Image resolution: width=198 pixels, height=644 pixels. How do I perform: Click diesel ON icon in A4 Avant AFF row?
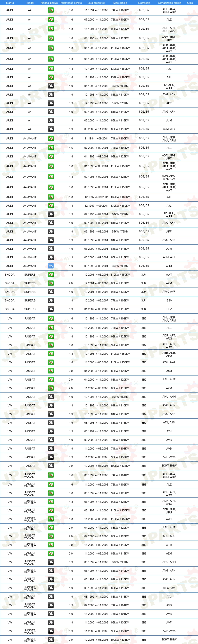point(51,231)
